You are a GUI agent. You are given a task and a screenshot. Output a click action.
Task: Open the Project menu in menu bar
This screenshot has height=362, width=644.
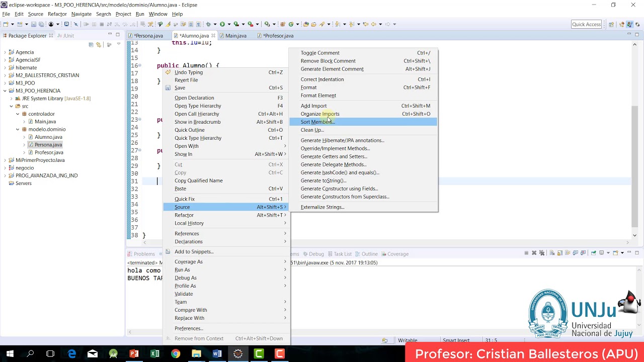123,14
